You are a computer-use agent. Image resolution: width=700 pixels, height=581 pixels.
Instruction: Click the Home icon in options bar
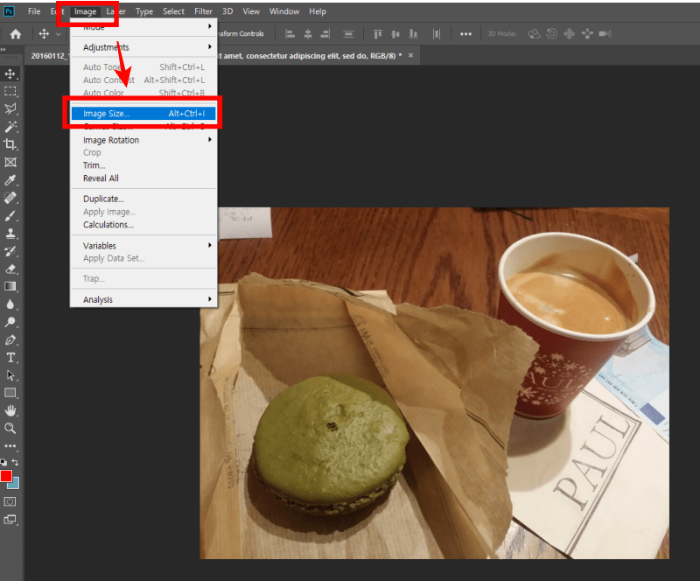point(16,34)
